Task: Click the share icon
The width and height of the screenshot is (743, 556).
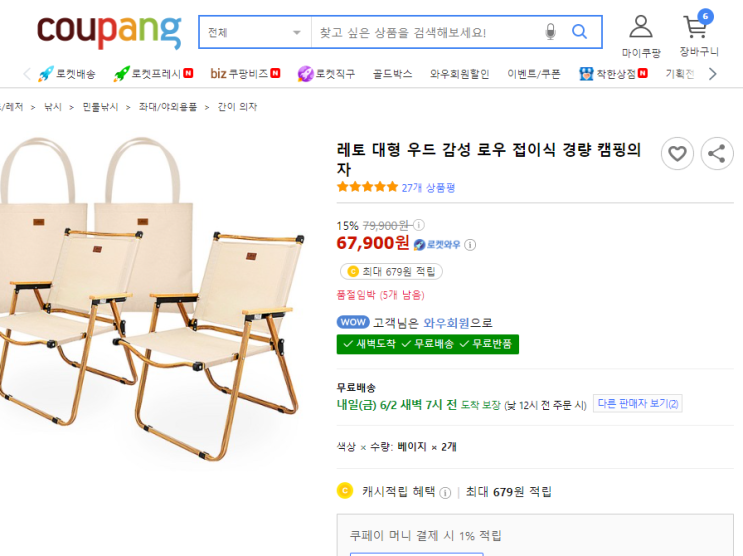Action: pos(716,153)
